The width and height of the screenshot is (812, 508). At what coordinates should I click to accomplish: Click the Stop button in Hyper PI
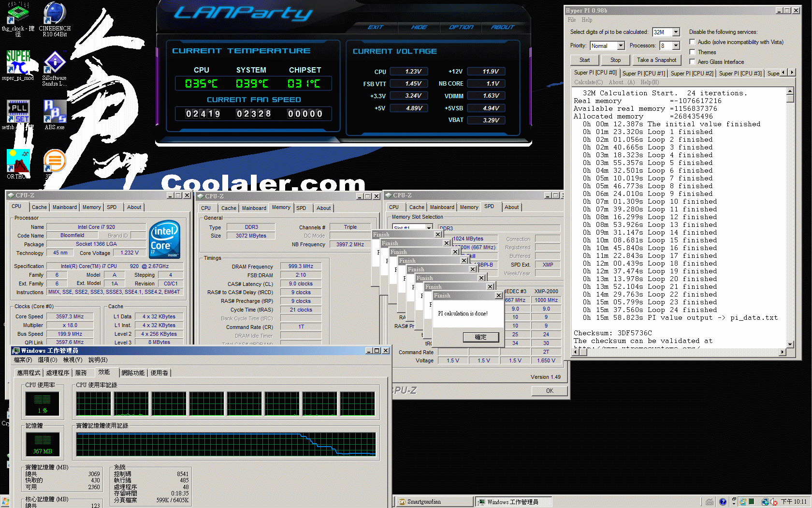coord(616,60)
